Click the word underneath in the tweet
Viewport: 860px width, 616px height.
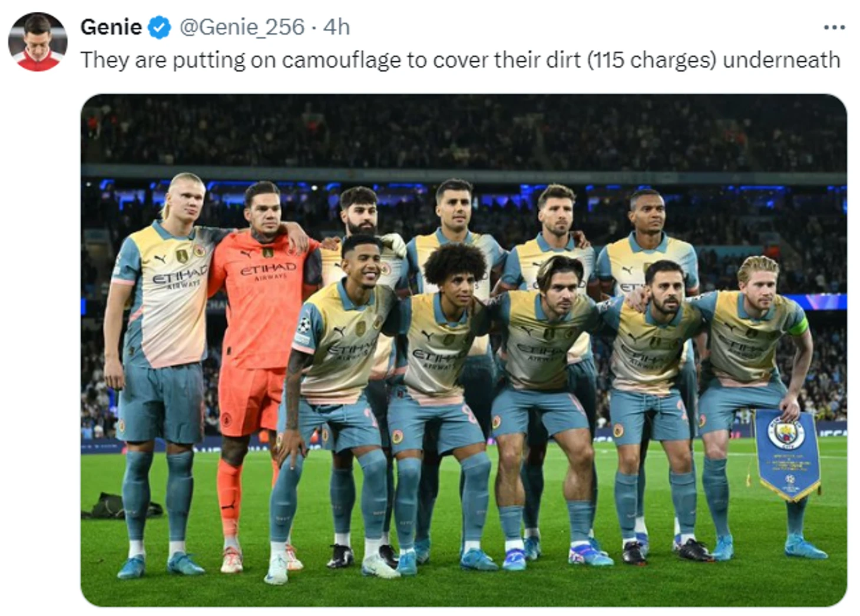click(x=781, y=60)
